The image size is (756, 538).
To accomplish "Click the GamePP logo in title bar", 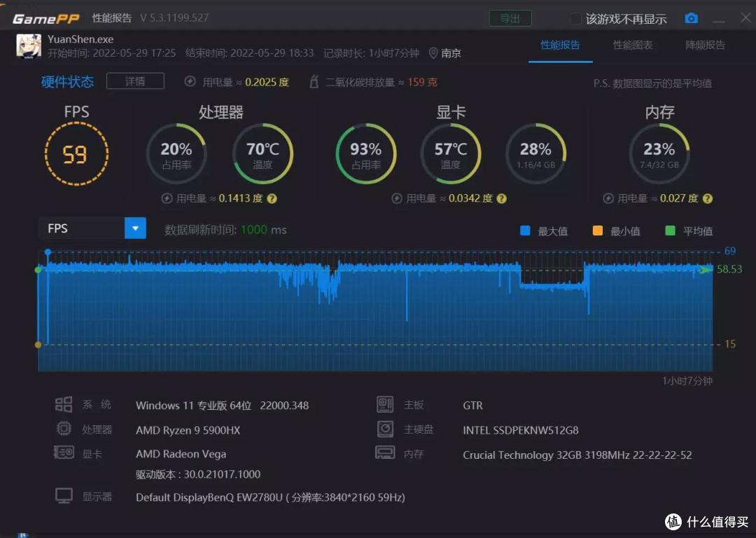I will pyautogui.click(x=45, y=18).
